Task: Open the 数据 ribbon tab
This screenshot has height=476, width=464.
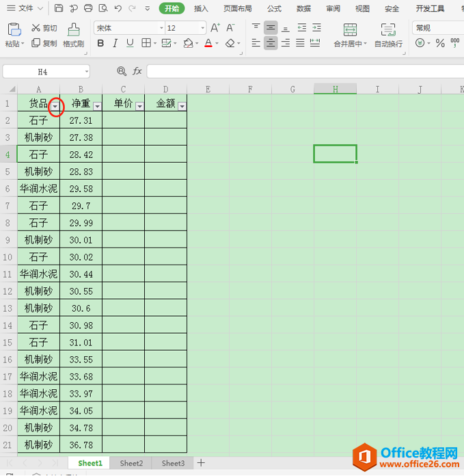Action: coord(303,8)
